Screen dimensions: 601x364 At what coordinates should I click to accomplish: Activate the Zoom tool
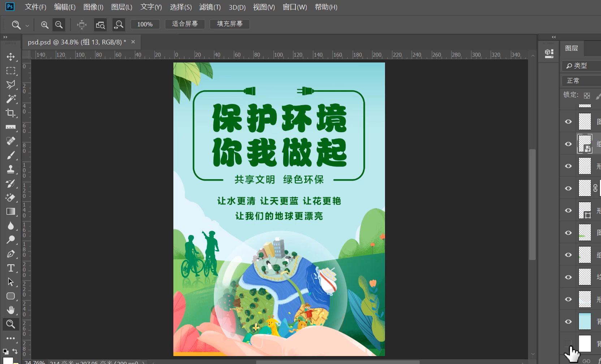[x=11, y=324]
